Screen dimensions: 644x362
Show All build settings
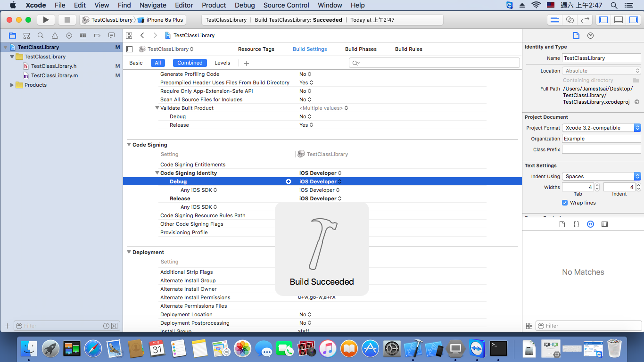pyautogui.click(x=158, y=63)
